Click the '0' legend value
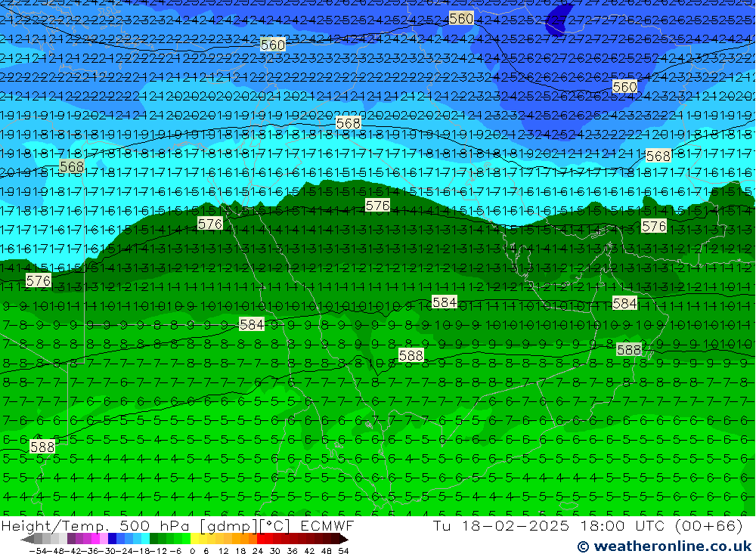Screen dimensions: 756x554 pyautogui.click(x=192, y=551)
